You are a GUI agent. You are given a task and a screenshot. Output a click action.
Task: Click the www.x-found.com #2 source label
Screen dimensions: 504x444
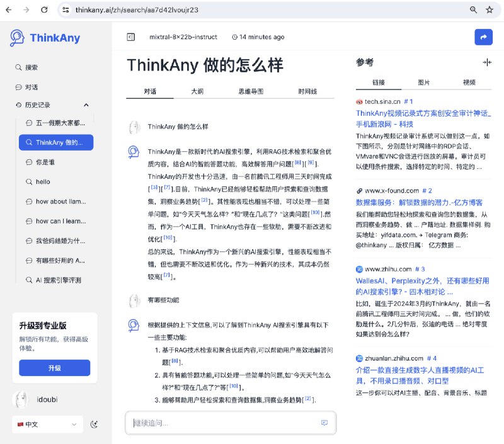coord(394,191)
